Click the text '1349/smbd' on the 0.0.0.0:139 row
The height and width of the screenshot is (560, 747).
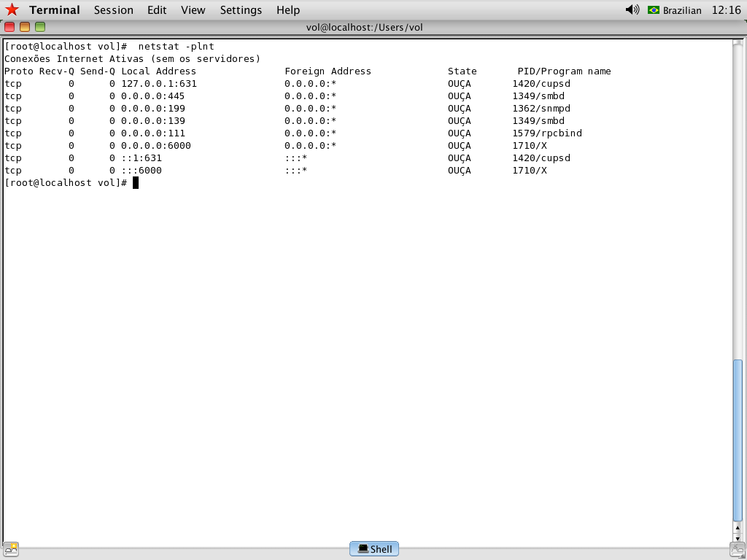coord(538,121)
